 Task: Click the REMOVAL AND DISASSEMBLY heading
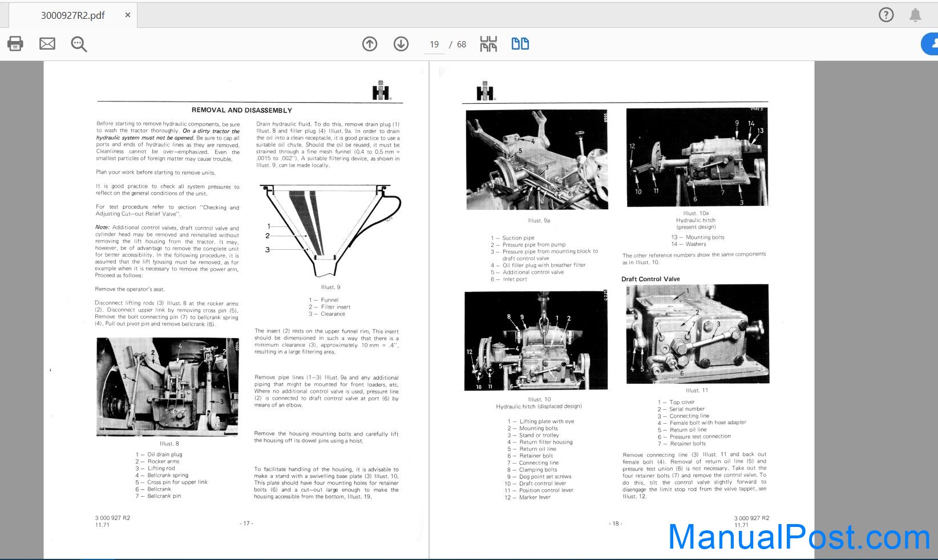(x=242, y=110)
